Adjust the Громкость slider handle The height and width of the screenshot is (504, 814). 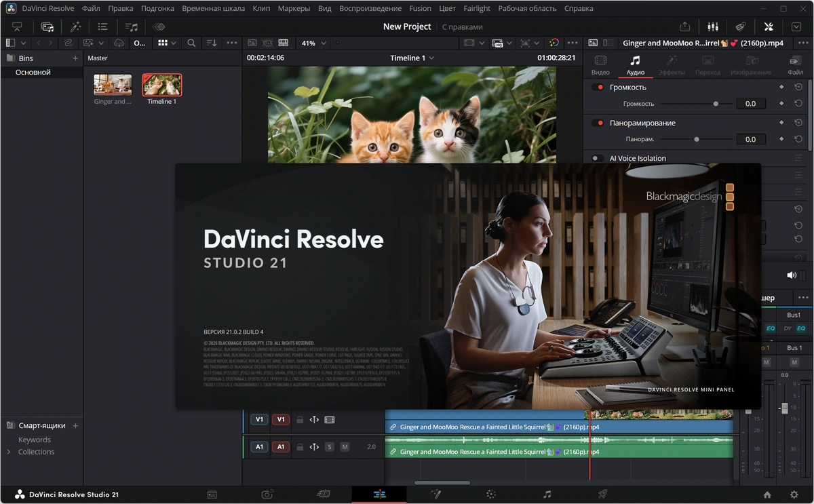click(716, 104)
